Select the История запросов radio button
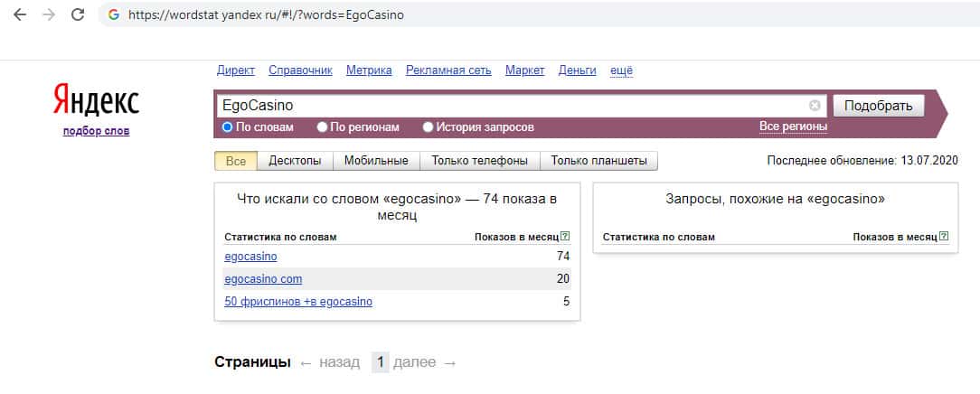 (x=429, y=127)
